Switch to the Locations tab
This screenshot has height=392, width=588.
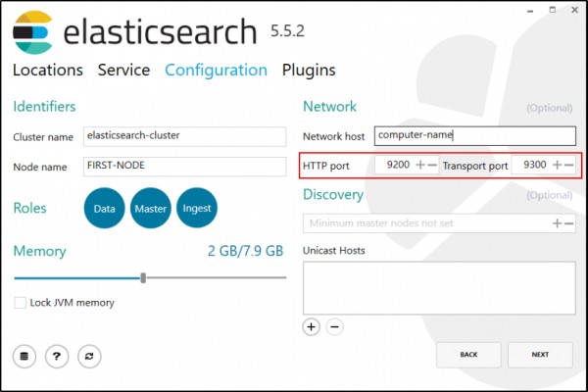[48, 71]
